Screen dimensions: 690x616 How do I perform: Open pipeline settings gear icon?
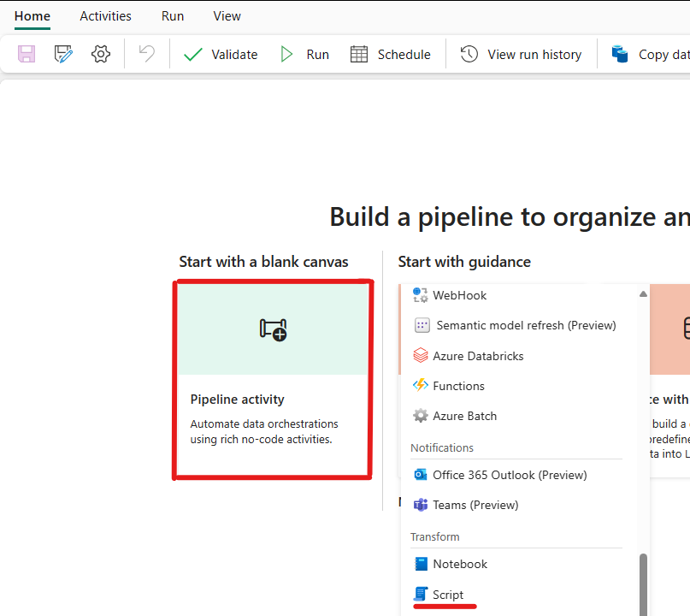point(101,54)
